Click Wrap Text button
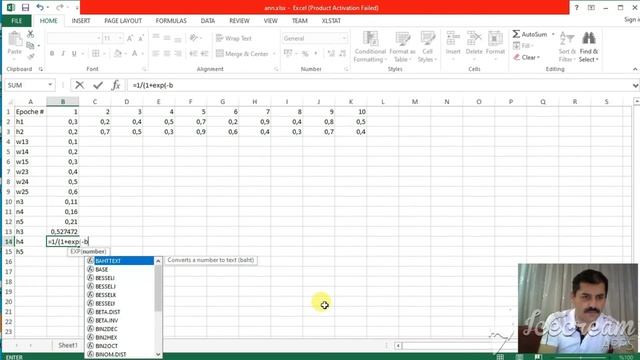Image resolution: width=640 pixels, height=360 pixels. pos(234,38)
